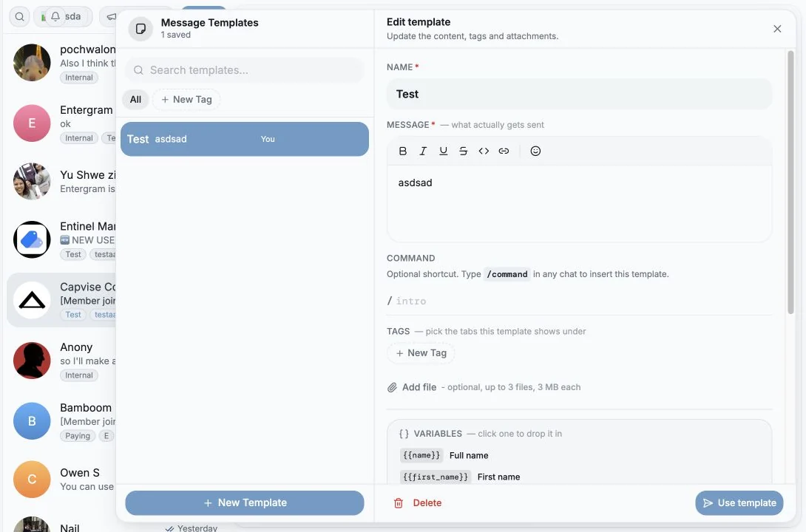The image size is (806, 532).
Task: Click the Message Templates note icon
Action: [x=140, y=29]
